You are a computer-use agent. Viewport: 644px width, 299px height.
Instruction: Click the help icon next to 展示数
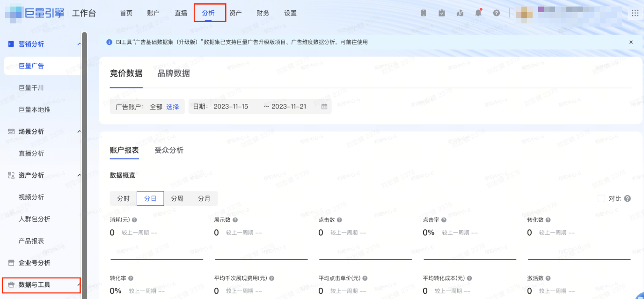tap(235, 220)
